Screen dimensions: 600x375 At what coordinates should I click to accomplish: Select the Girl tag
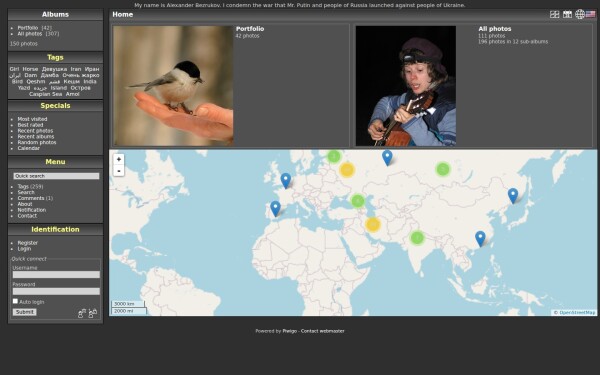14,69
